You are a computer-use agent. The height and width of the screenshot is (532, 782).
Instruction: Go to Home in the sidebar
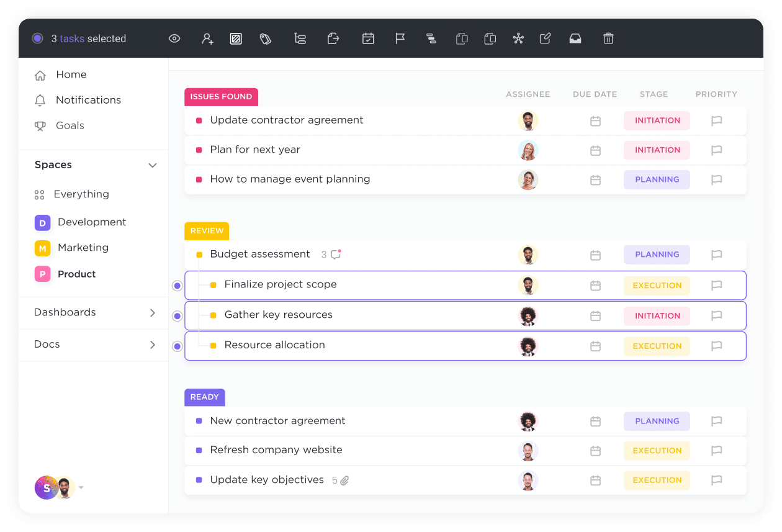[x=71, y=74]
